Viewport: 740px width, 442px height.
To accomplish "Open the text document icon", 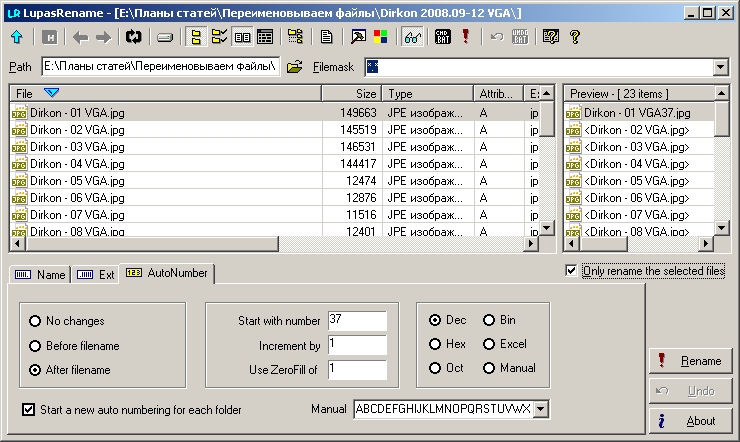I will click(327, 37).
